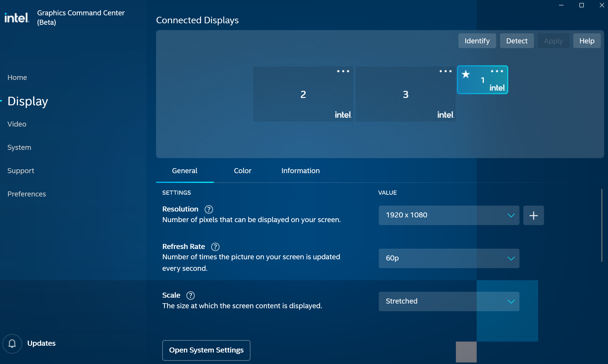Screen dimensions: 608x364
Task: Click the Identify button
Action: (477, 41)
